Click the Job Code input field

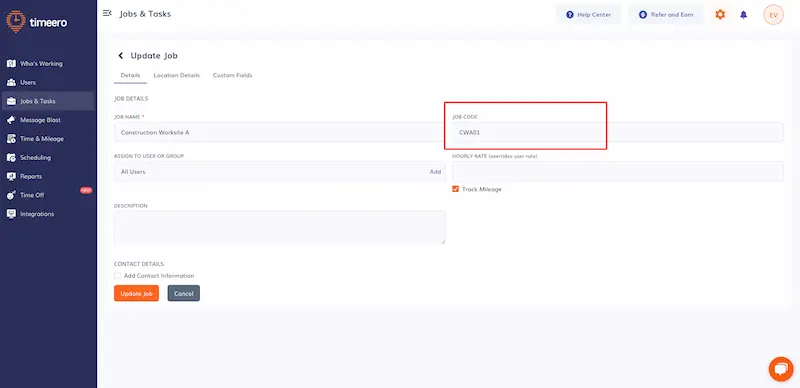tap(617, 132)
